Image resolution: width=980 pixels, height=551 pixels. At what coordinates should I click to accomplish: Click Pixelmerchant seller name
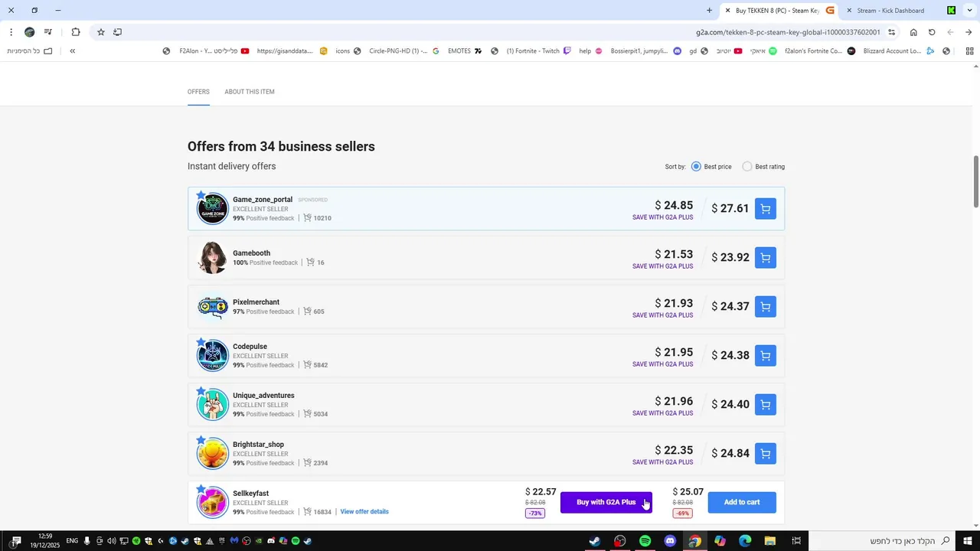(x=256, y=302)
